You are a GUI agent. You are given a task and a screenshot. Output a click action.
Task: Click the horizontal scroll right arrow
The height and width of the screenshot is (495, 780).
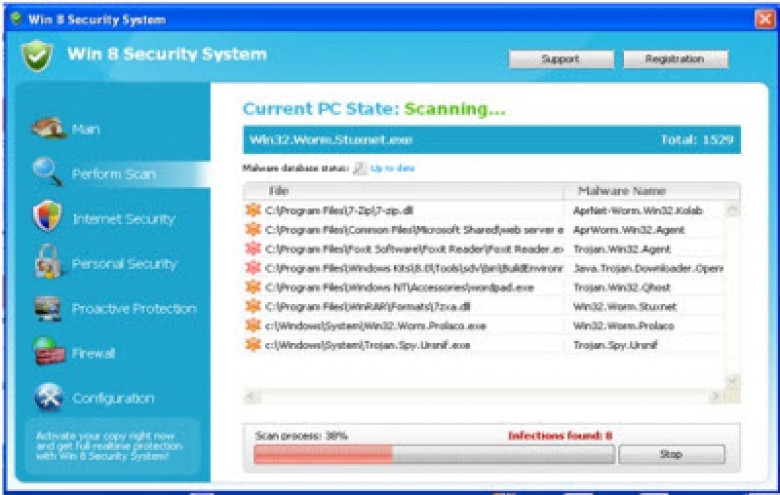[715, 396]
